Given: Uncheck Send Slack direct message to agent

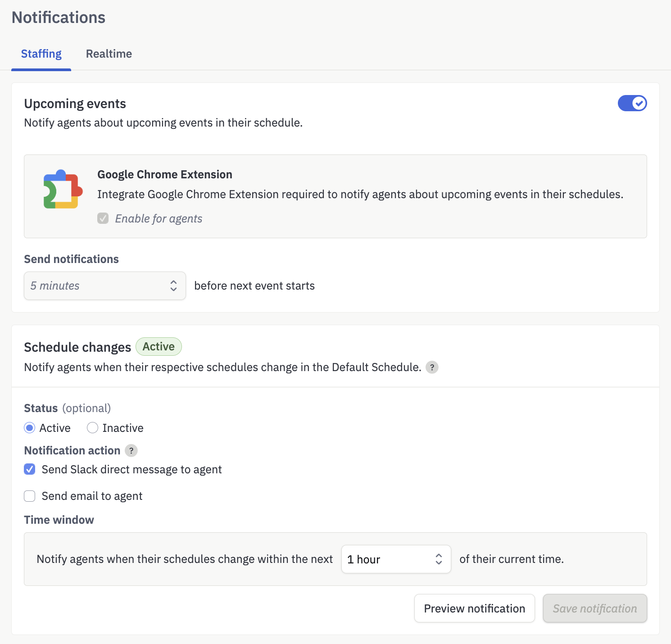Looking at the screenshot, I should pos(30,469).
